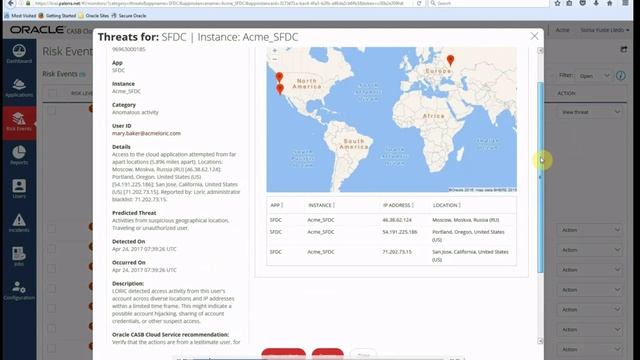Select the San Jose, California location cell
This screenshot has width=640, height=360.
pos(470,256)
